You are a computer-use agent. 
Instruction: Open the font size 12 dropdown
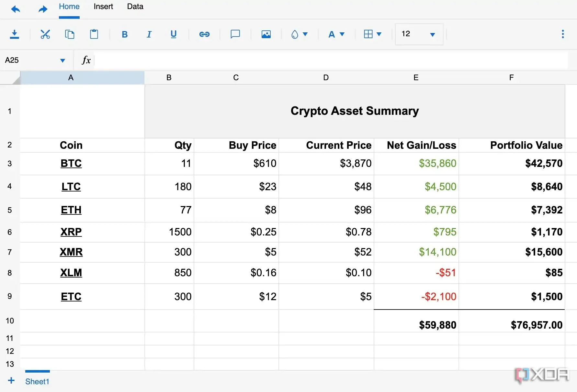coord(419,34)
